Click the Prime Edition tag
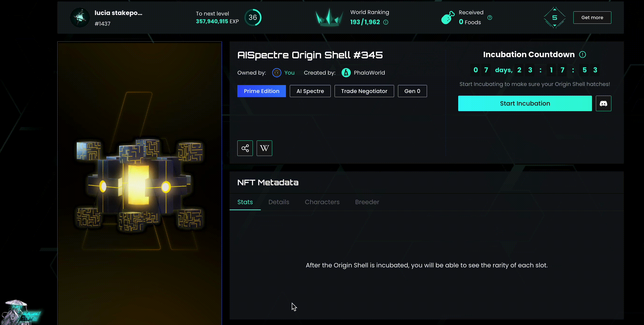 click(x=262, y=91)
